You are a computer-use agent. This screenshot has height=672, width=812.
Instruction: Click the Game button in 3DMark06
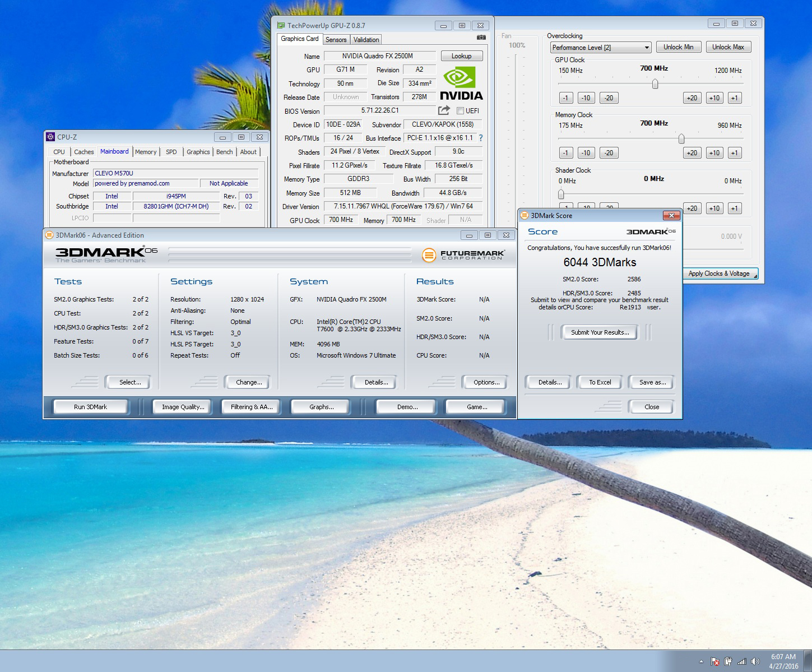tap(477, 407)
